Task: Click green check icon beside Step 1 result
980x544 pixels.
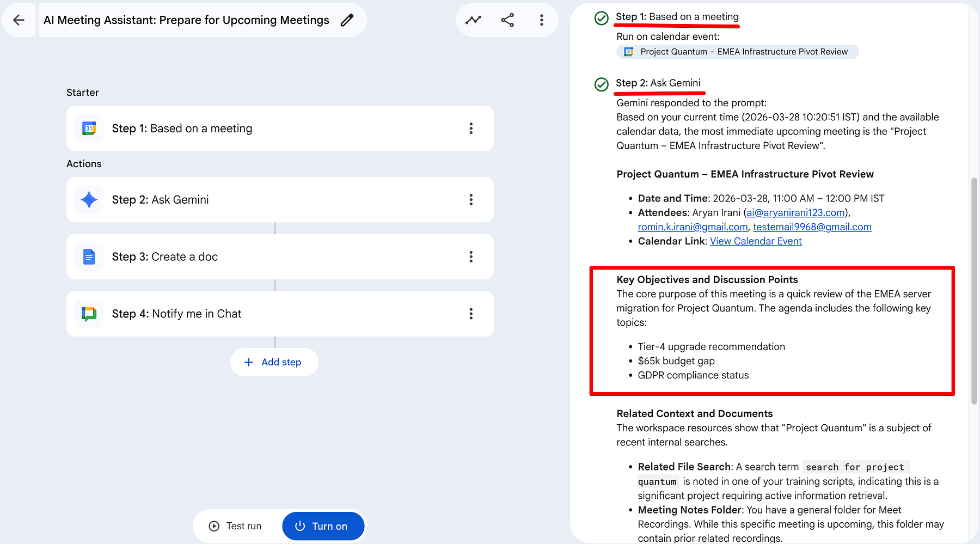Action: (601, 18)
